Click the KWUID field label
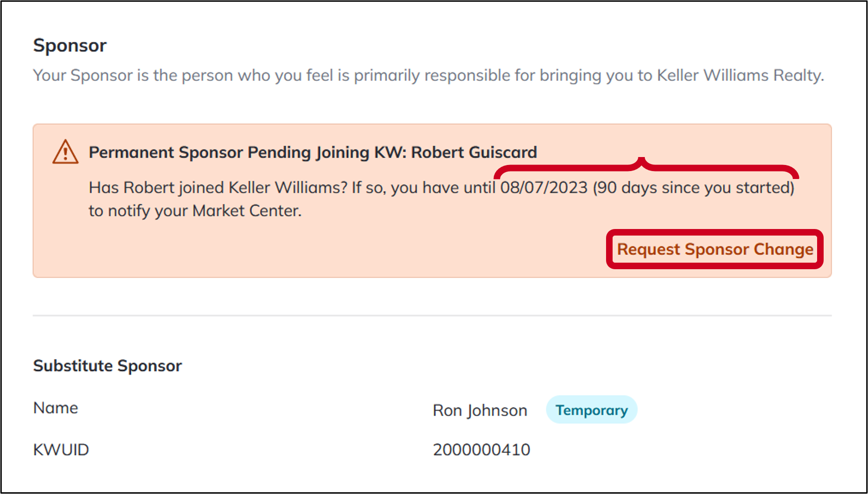Image resolution: width=868 pixels, height=494 pixels. pyautogui.click(x=61, y=450)
